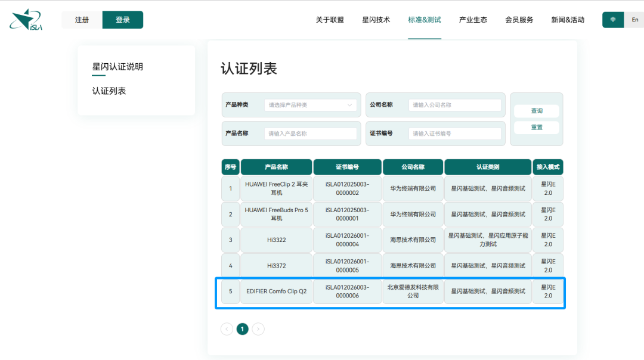
Task: Open the 星闪技术 menu
Action: coord(376,20)
